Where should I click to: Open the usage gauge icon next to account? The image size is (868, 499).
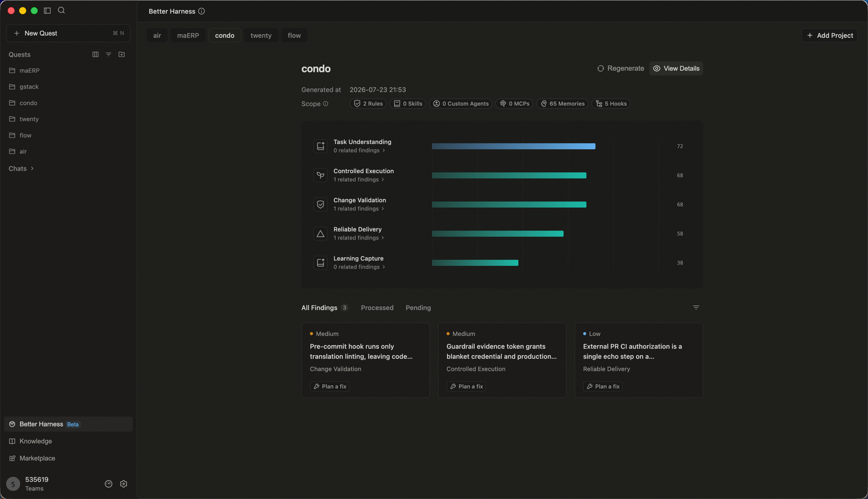[108, 484]
